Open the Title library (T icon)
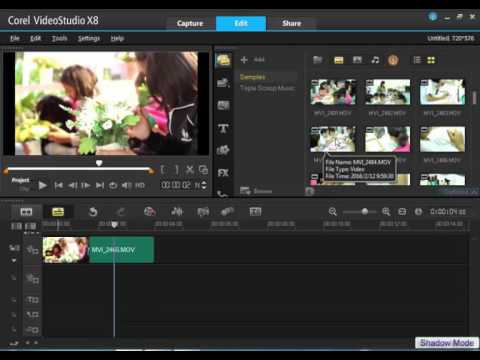This screenshot has width=480, height=360. (x=223, y=128)
